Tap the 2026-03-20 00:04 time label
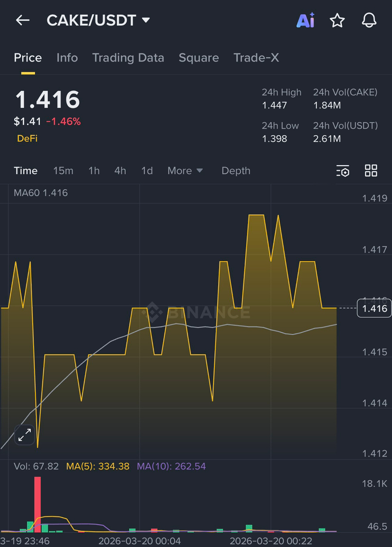Viewport: 392px width, 547px height. point(140,541)
